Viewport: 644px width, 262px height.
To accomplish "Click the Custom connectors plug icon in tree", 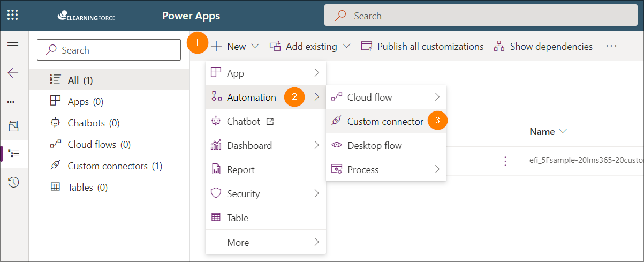I will point(55,166).
